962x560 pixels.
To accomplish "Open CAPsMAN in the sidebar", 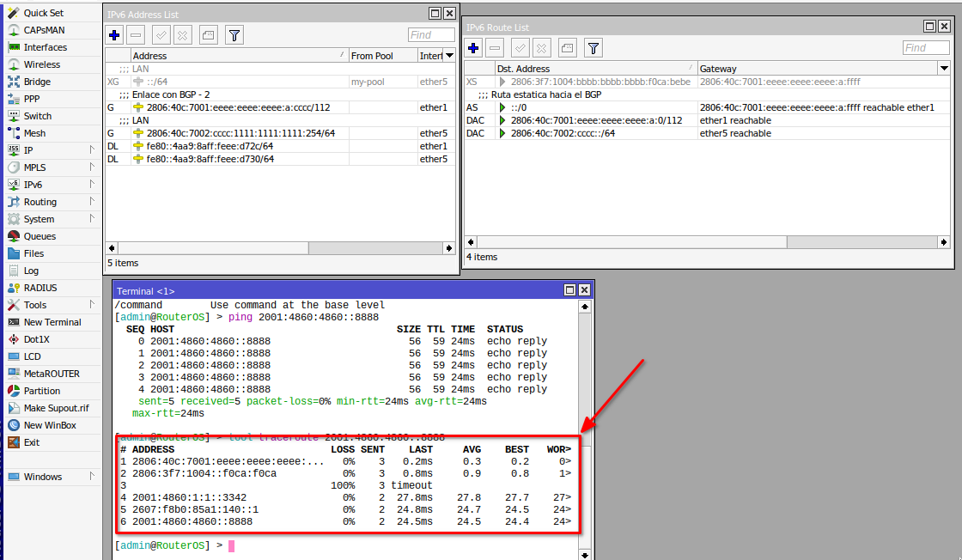I will pyautogui.click(x=46, y=30).
